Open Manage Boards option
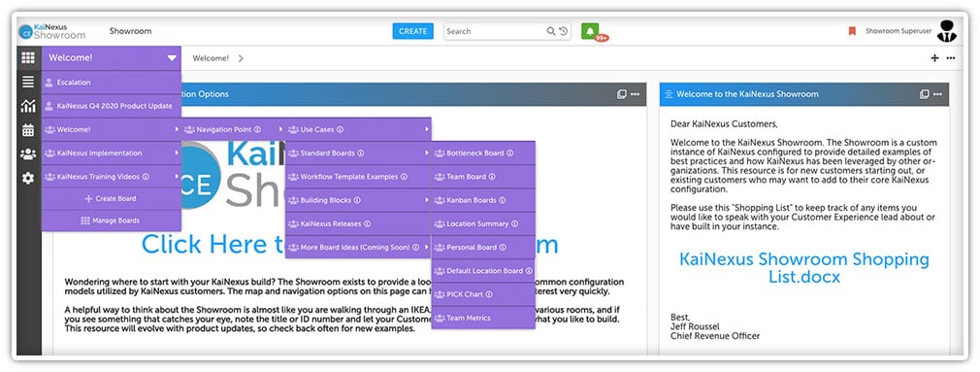980x372 pixels. click(x=112, y=220)
